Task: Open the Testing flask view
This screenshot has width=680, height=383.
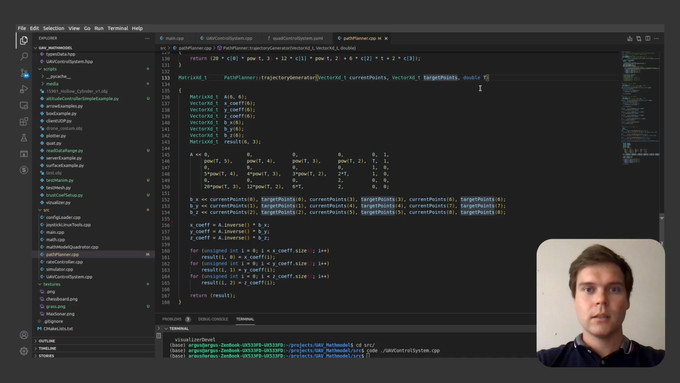Action: [x=24, y=138]
